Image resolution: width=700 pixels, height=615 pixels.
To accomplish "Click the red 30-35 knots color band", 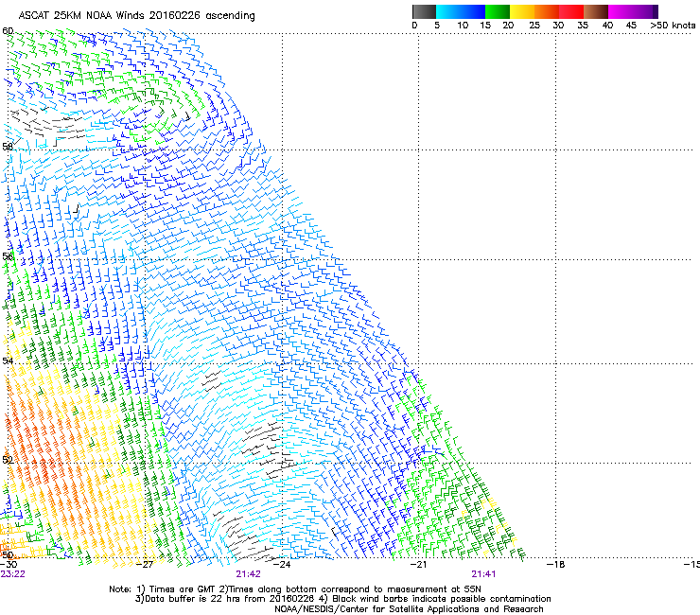I will tap(571, 11).
